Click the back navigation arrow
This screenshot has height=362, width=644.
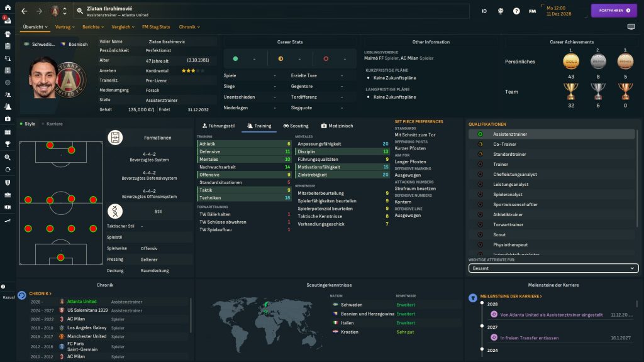[x=25, y=11]
